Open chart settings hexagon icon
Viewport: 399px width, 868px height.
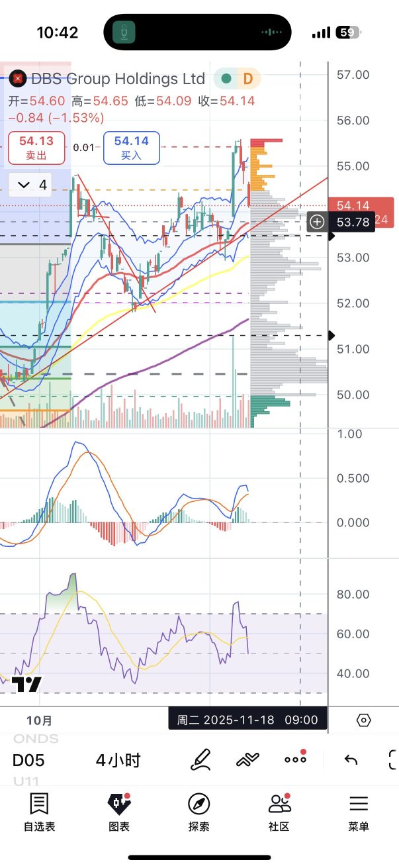pos(363,720)
